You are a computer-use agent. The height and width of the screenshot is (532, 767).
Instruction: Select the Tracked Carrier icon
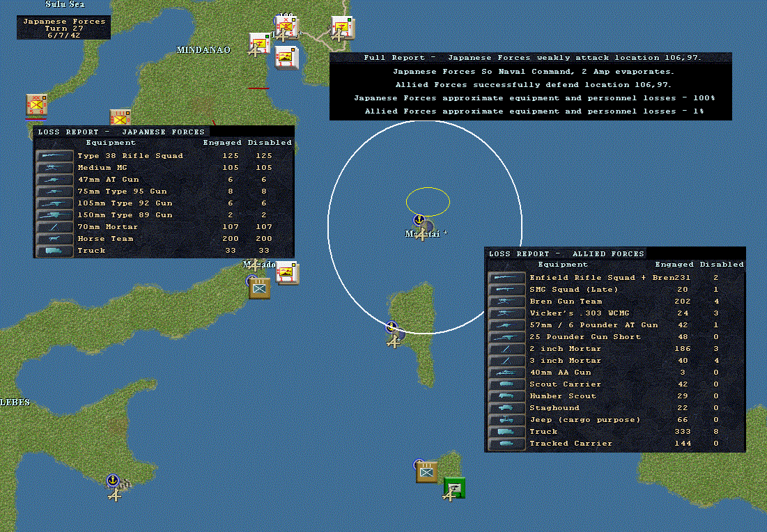click(x=506, y=444)
